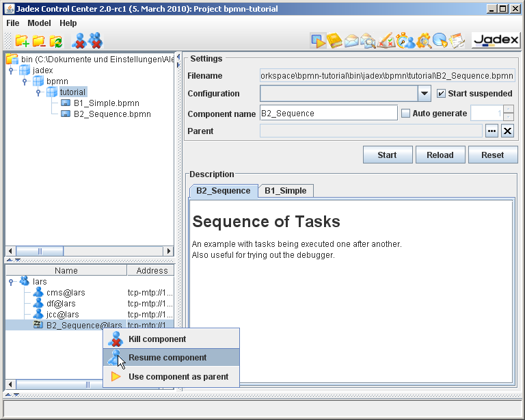
Task: Collapse the tutorial folder tree node
Action: tap(39, 92)
